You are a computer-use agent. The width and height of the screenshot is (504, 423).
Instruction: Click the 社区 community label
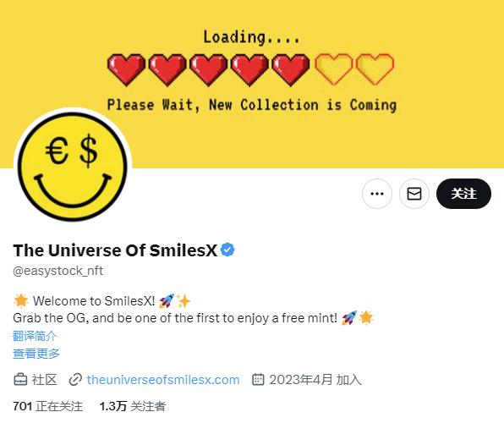(x=44, y=380)
